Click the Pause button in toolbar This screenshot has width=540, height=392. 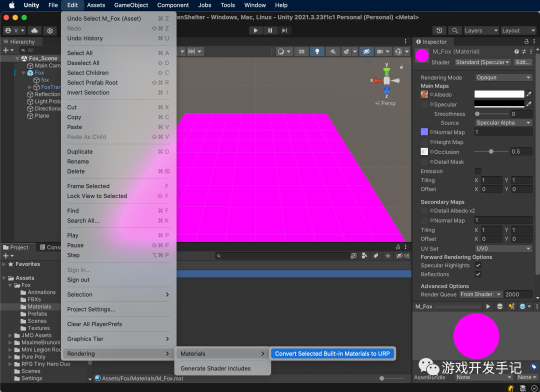point(270,30)
